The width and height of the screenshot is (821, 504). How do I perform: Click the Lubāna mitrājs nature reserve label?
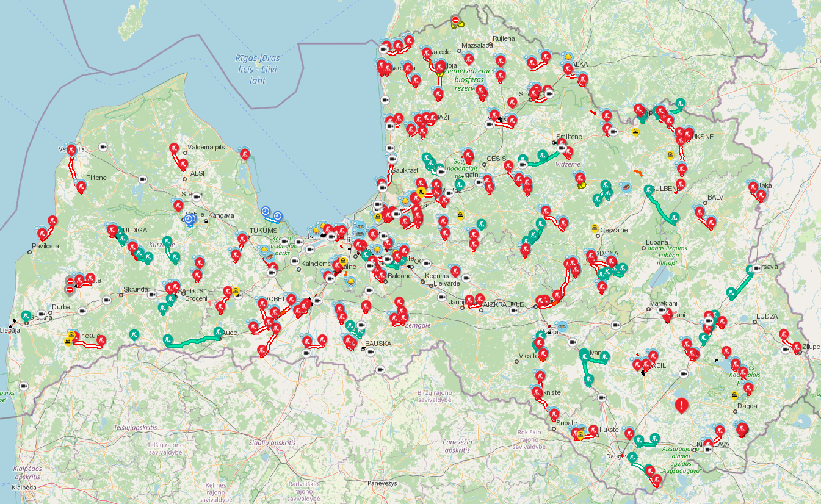tap(670, 252)
